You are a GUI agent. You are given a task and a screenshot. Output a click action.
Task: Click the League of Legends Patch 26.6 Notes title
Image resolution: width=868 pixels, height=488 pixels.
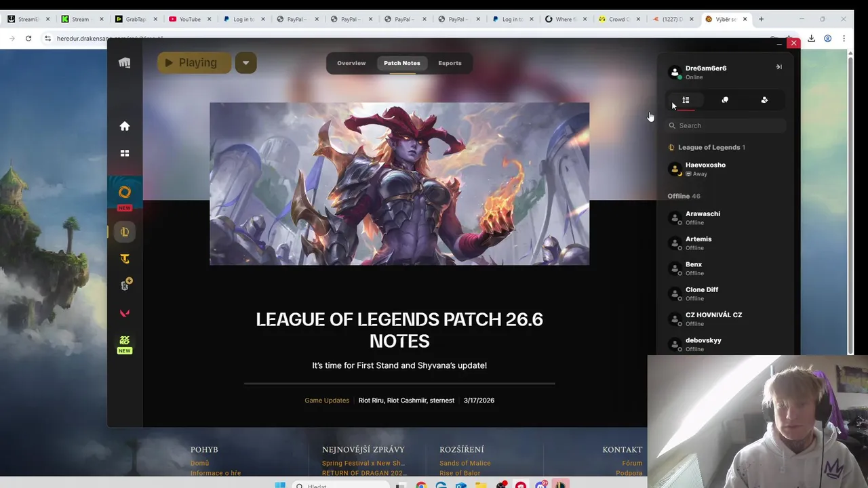(399, 330)
